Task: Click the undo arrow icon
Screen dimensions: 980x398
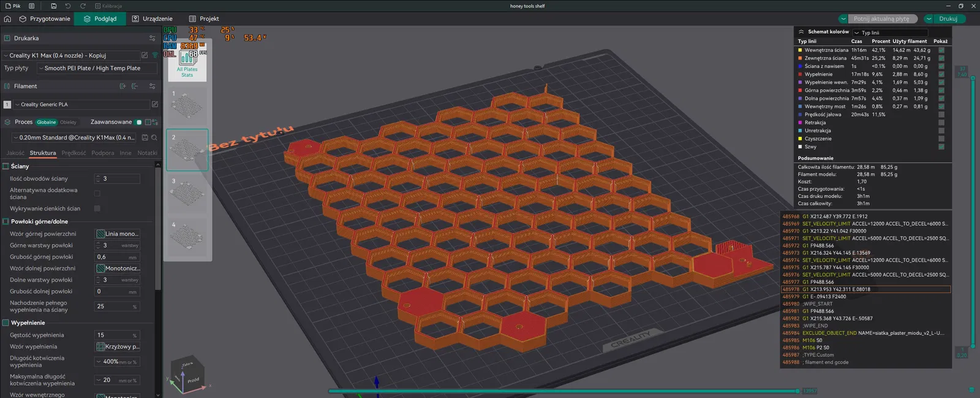Action: pos(68,6)
